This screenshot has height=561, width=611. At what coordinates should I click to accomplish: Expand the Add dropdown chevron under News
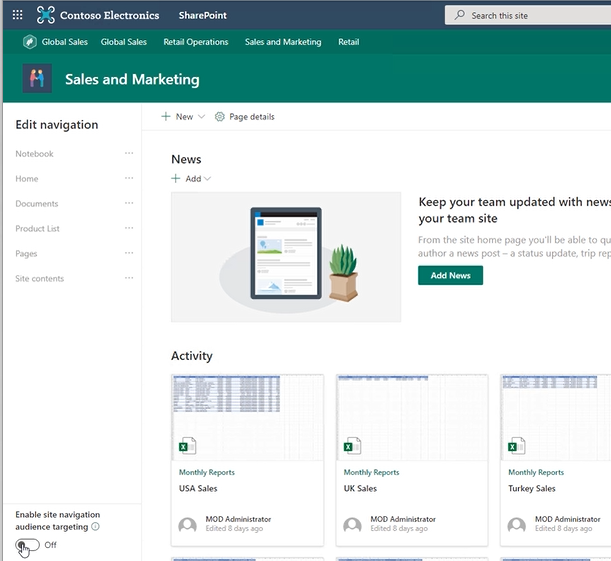pos(207,178)
